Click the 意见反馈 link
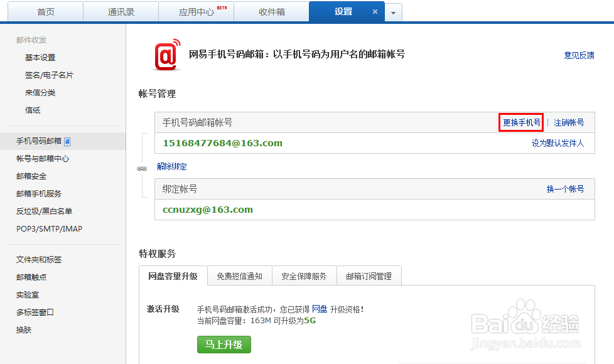 (x=579, y=55)
